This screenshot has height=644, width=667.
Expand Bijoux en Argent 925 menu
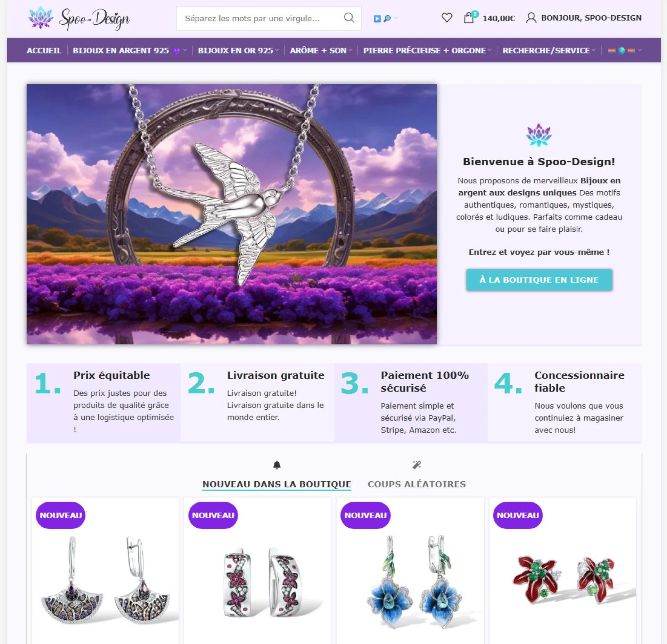pyautogui.click(x=130, y=51)
